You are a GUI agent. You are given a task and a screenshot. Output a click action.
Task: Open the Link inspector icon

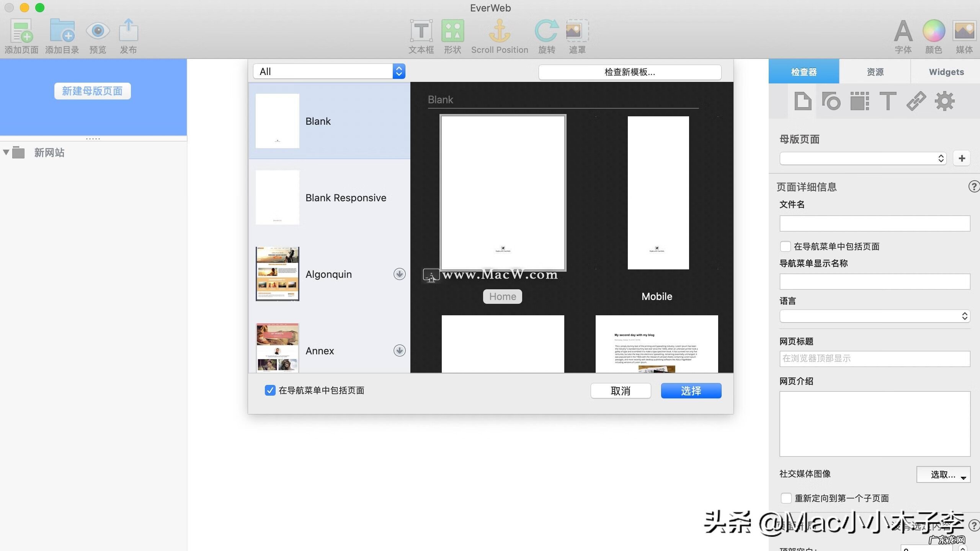click(916, 101)
